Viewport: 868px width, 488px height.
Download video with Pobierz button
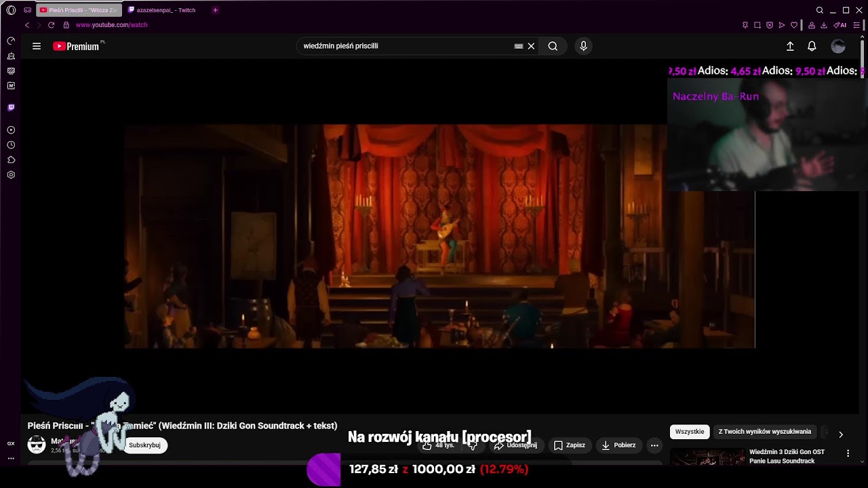click(618, 445)
